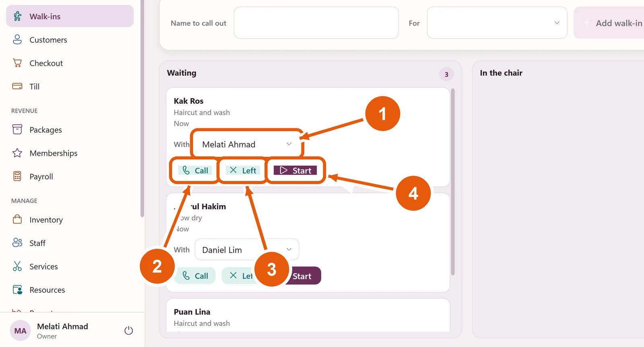Open the Walk-ins page icon
The height and width of the screenshot is (347, 644).
pos(17,16)
